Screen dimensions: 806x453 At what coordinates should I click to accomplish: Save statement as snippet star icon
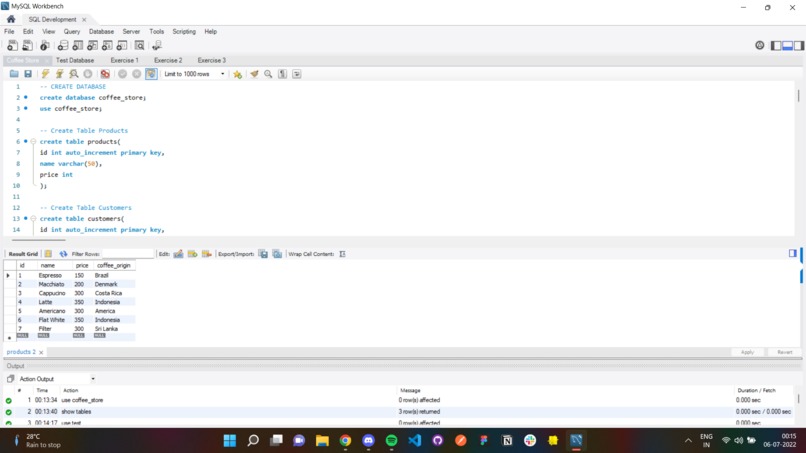point(237,74)
